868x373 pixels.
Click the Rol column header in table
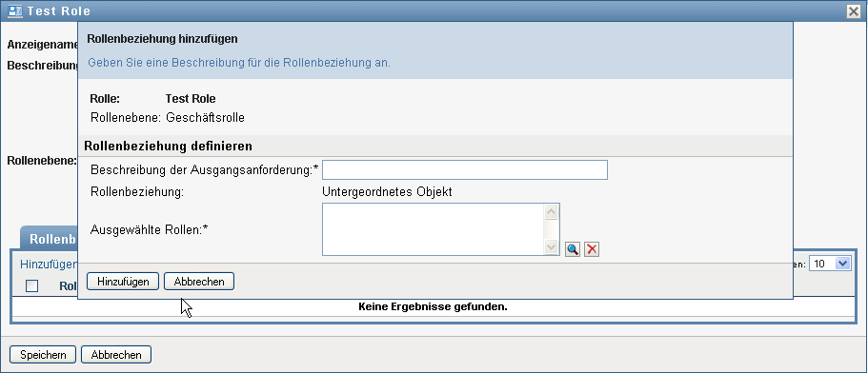(x=68, y=285)
